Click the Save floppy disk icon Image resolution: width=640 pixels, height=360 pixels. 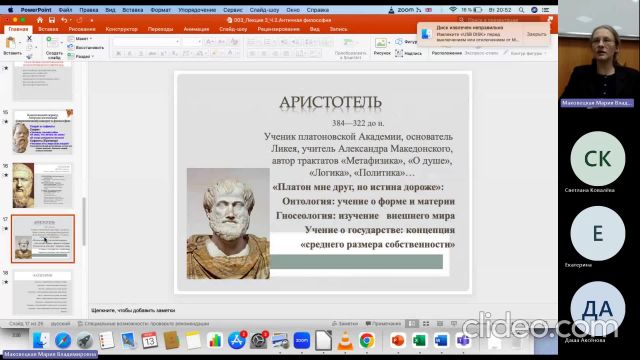(52, 20)
